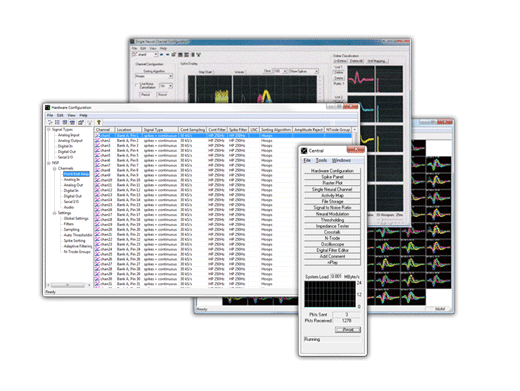Click the Spike Panel button

pyautogui.click(x=332, y=177)
